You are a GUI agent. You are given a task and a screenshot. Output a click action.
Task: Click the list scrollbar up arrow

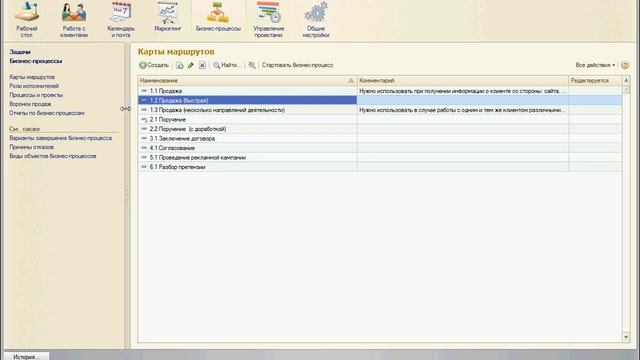(626, 80)
